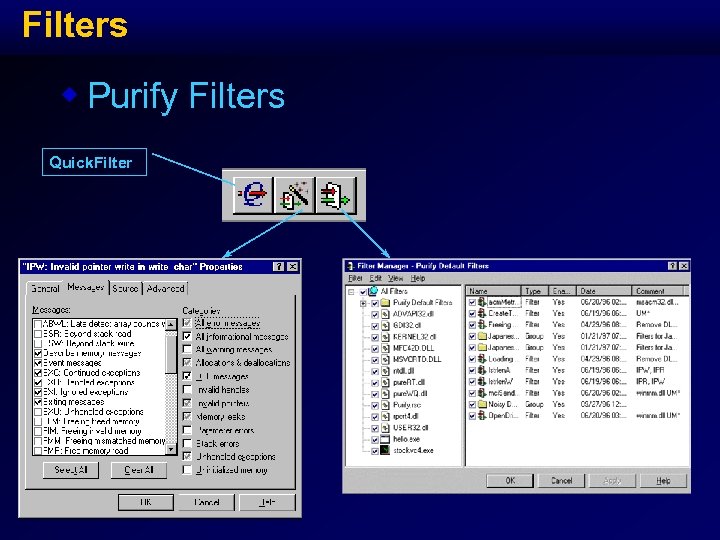
Task: Check BSR: Beyond stack read box
Action: (38, 334)
